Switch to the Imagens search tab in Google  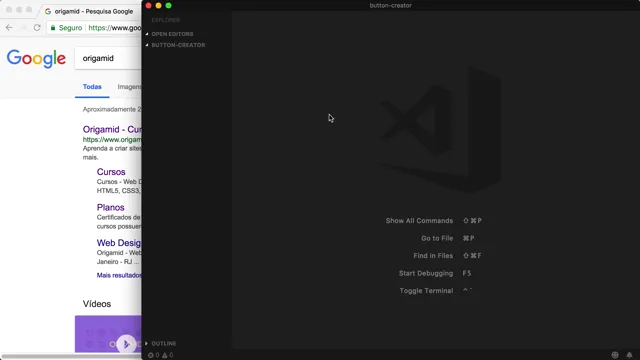pos(129,87)
